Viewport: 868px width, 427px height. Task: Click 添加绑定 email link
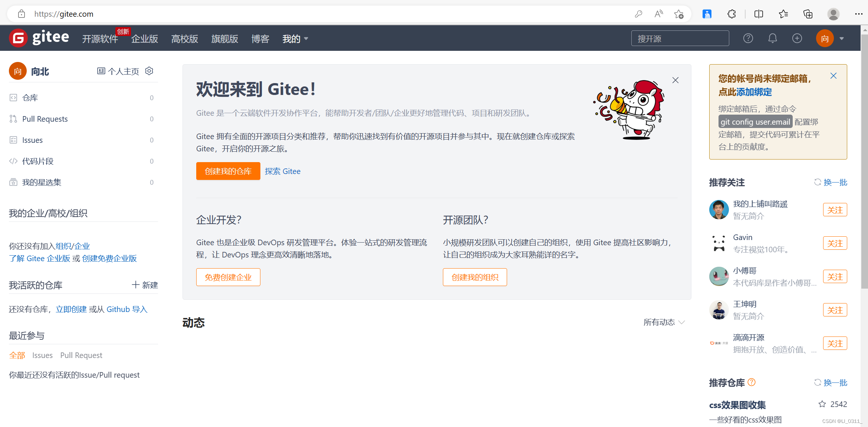754,92
